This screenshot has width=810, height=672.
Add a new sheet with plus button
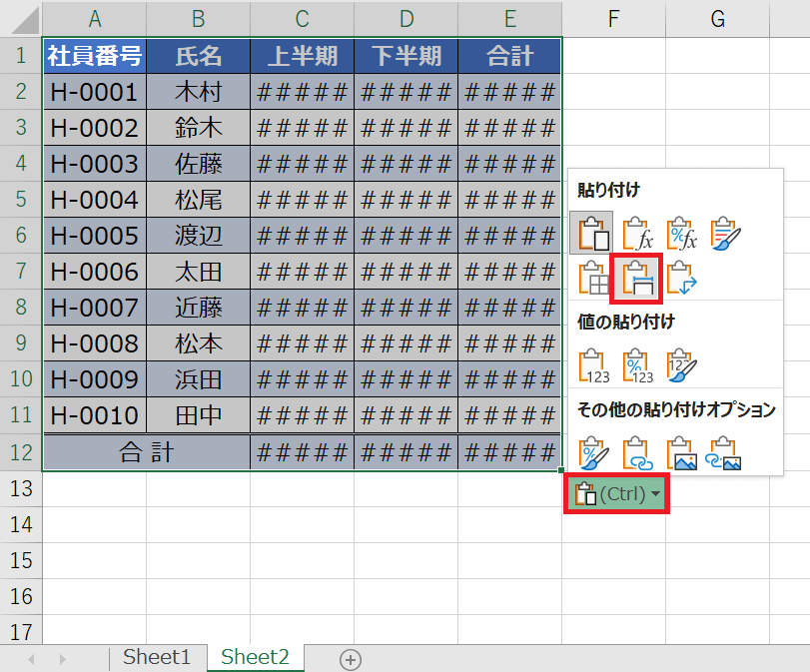(x=350, y=659)
